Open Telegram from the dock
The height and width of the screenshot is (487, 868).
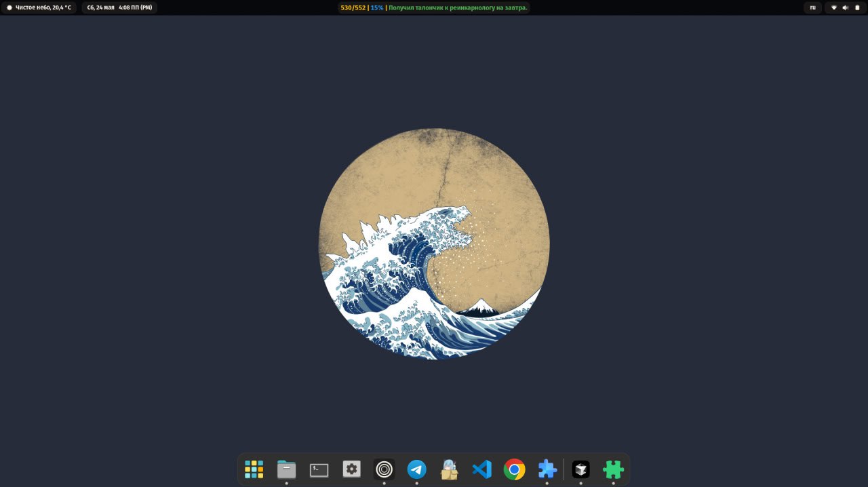click(x=416, y=469)
